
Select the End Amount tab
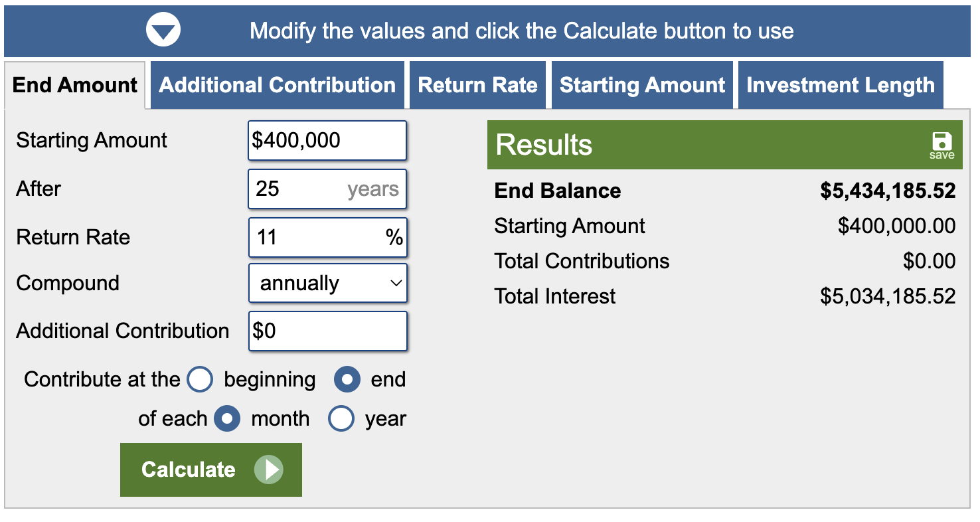pyautogui.click(x=75, y=85)
